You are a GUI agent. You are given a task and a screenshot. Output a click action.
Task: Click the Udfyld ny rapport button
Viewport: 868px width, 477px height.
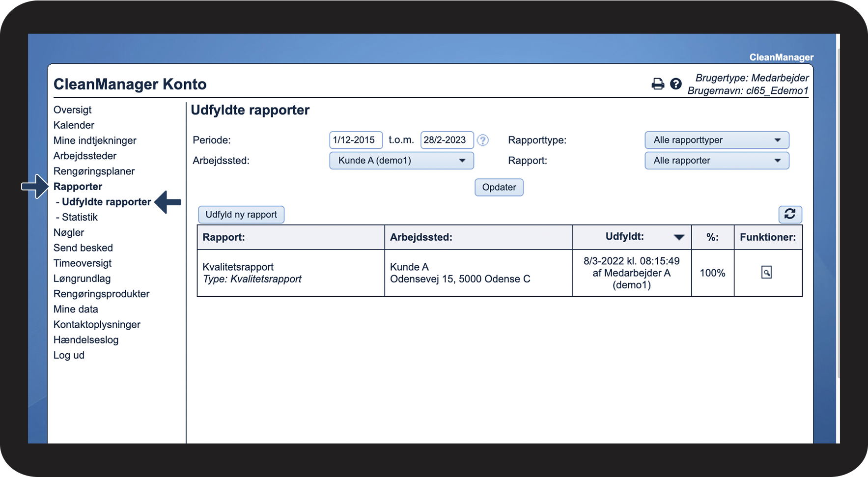[241, 215]
